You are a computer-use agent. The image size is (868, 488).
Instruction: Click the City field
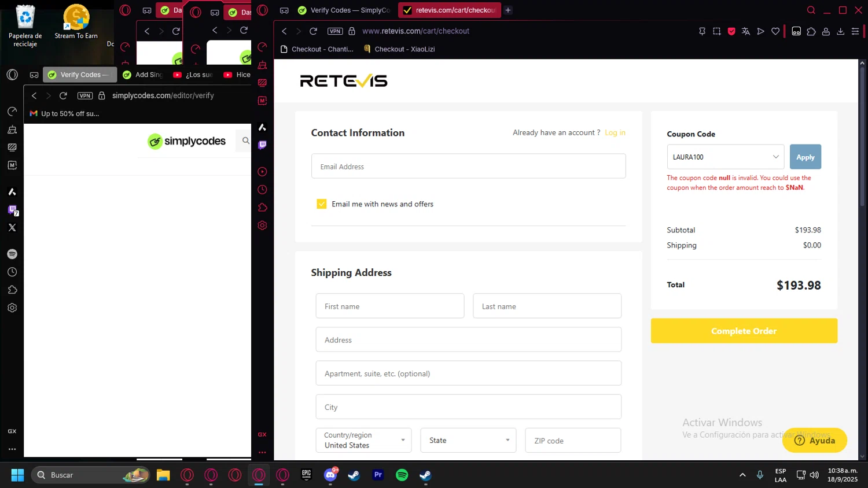[x=468, y=406]
